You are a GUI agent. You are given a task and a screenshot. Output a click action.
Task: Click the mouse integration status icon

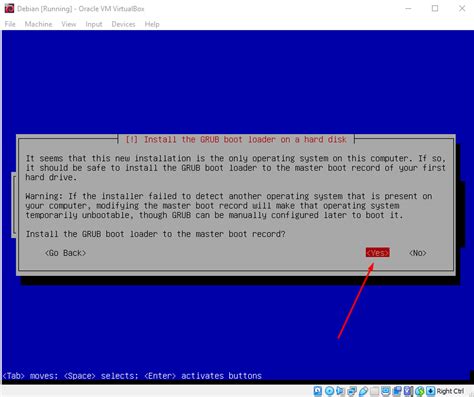[x=420, y=391]
